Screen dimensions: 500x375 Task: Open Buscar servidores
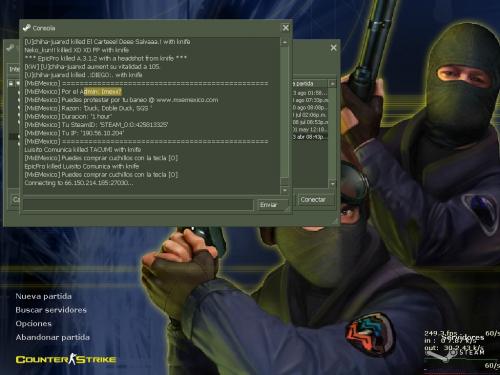click(51, 310)
